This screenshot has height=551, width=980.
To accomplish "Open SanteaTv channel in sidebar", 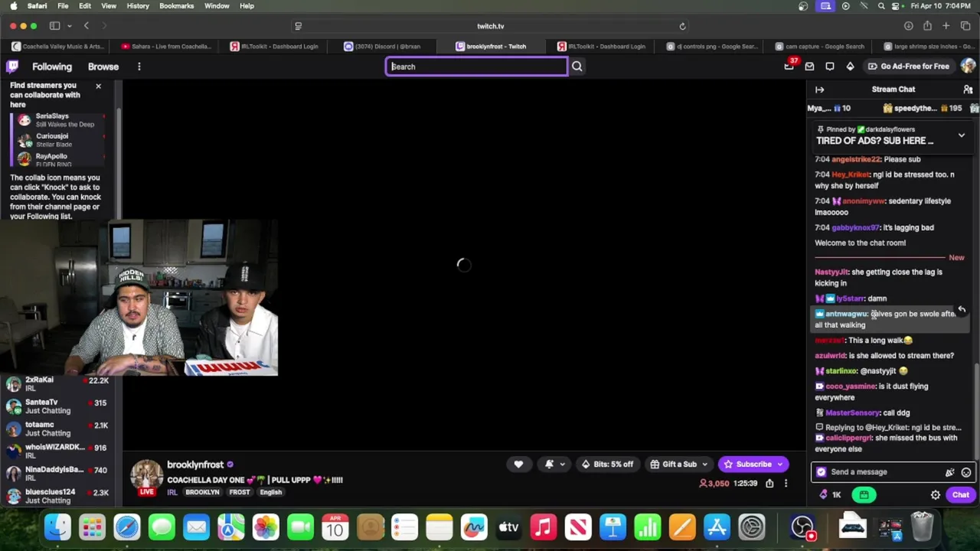I will tap(57, 406).
